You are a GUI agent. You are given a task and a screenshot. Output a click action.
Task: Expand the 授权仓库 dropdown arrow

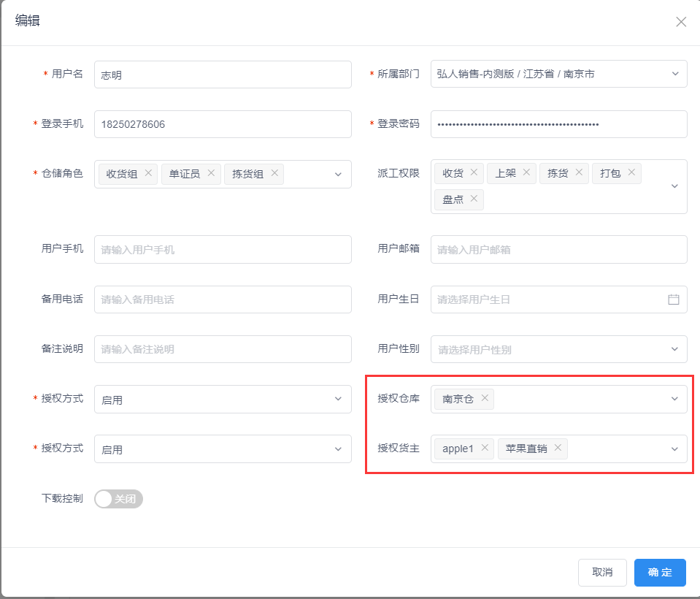tap(675, 398)
